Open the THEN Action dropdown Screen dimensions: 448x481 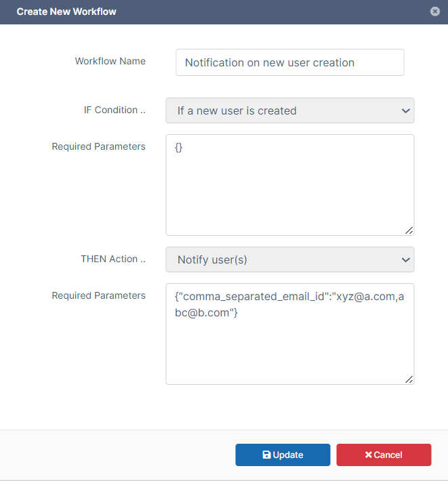(x=289, y=259)
